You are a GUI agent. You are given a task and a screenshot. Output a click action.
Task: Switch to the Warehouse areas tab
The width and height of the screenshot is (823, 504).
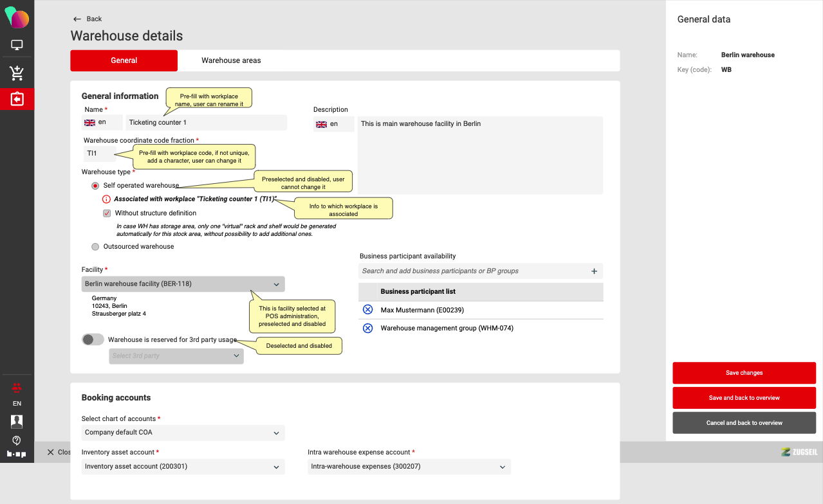pos(231,60)
